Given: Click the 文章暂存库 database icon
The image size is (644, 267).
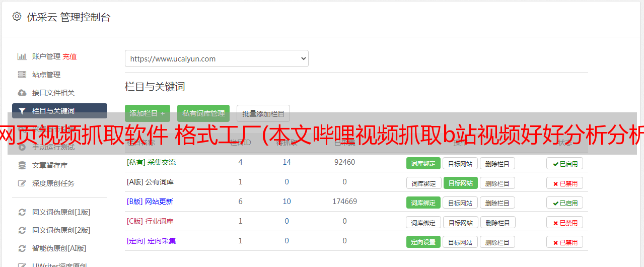Looking at the screenshot, I should pos(22,165).
